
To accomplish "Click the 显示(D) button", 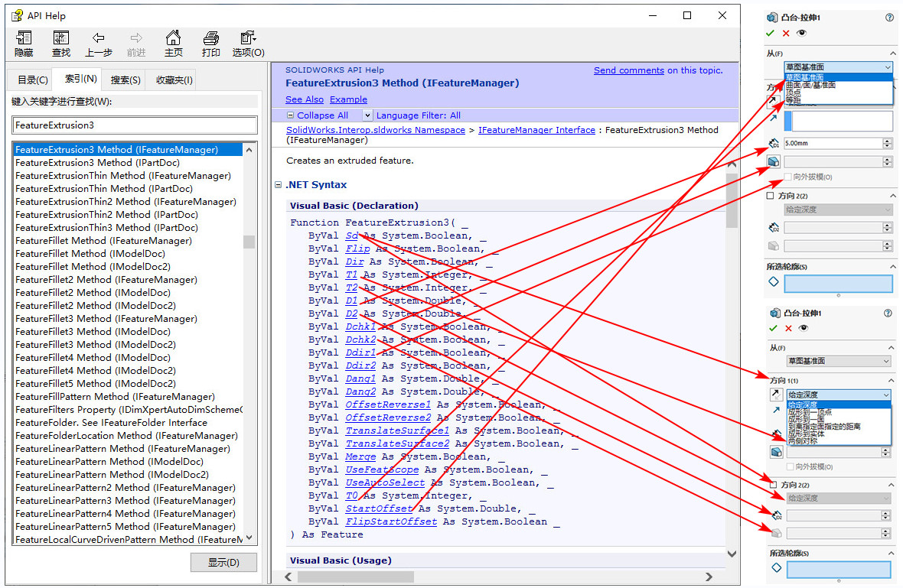I will (223, 562).
